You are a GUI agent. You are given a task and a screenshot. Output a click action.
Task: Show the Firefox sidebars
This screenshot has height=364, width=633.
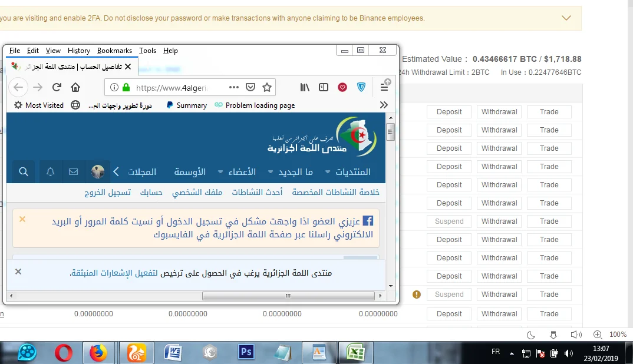[x=324, y=87]
